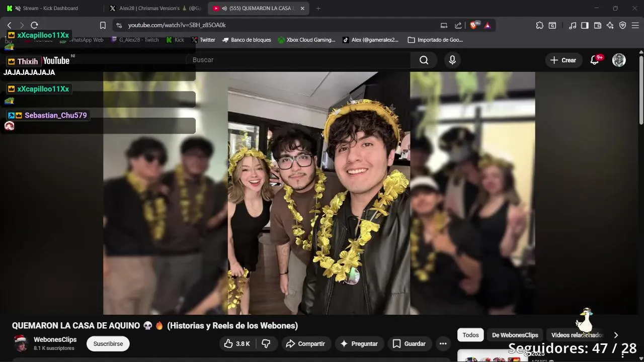Select the QUEMARON LA CASA YouTube tab
Viewport: 644px width, 362px height.
(x=259, y=8)
